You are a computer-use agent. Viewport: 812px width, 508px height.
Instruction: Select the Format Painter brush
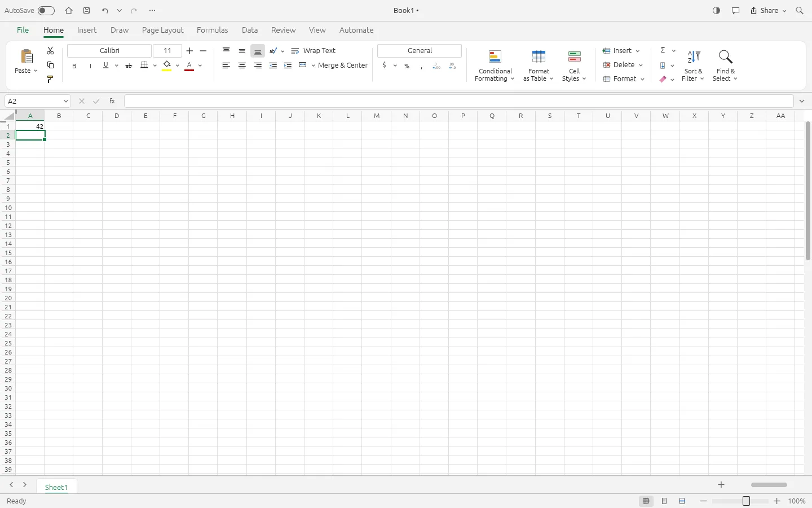50,80
